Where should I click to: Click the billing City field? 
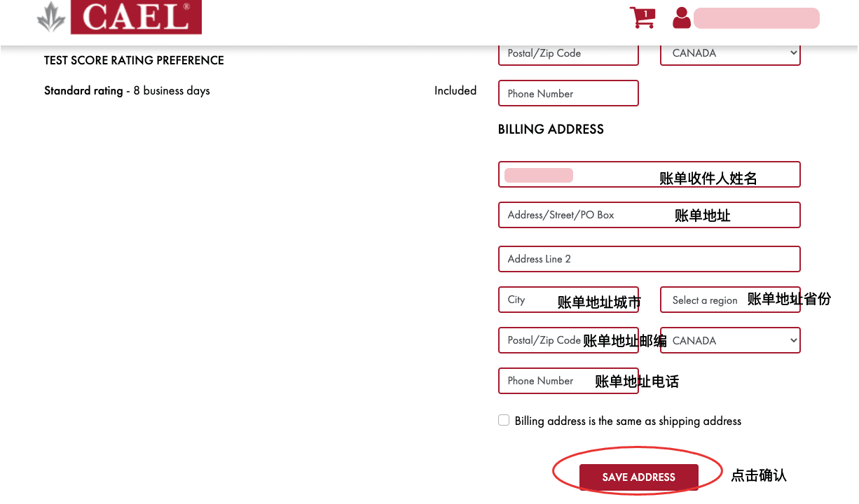568,300
